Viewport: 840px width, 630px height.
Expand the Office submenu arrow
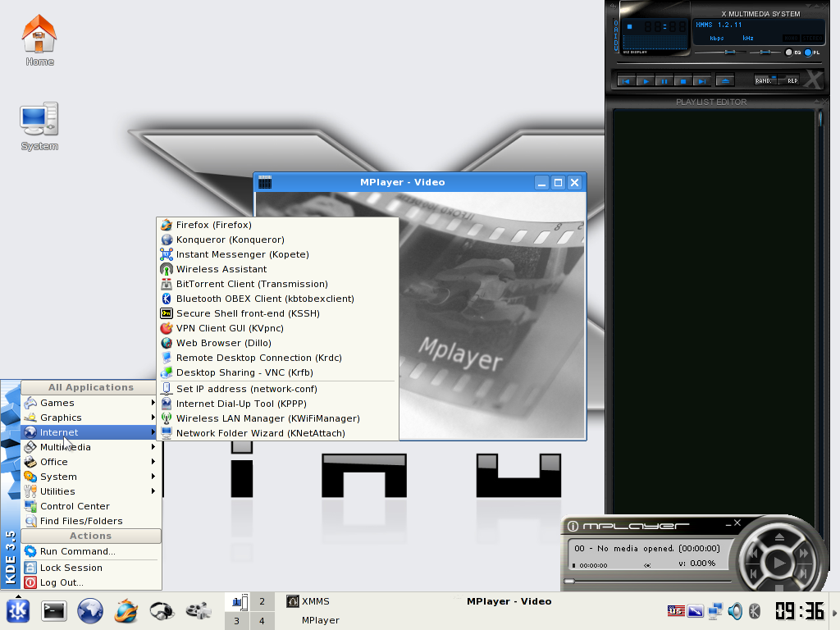pos(153,461)
